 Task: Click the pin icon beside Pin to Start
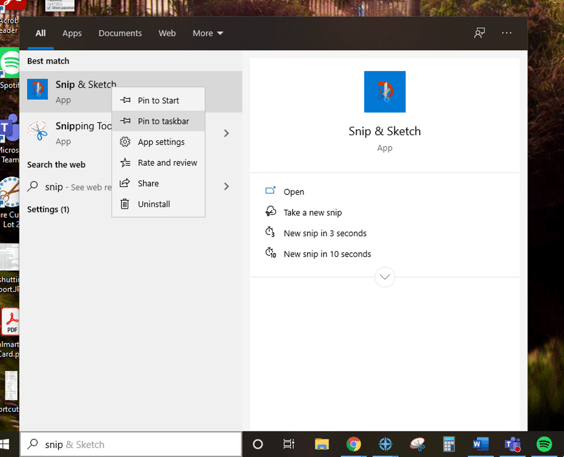tap(125, 100)
